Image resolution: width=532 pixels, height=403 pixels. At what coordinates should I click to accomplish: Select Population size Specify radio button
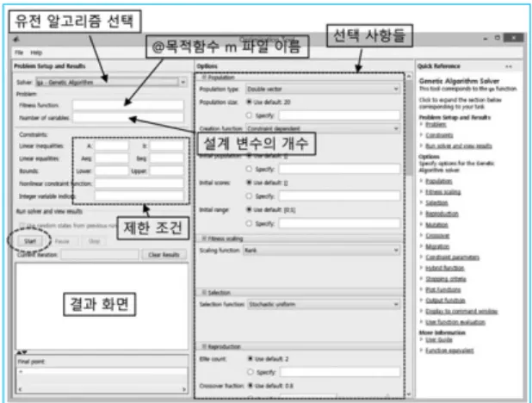click(x=249, y=115)
